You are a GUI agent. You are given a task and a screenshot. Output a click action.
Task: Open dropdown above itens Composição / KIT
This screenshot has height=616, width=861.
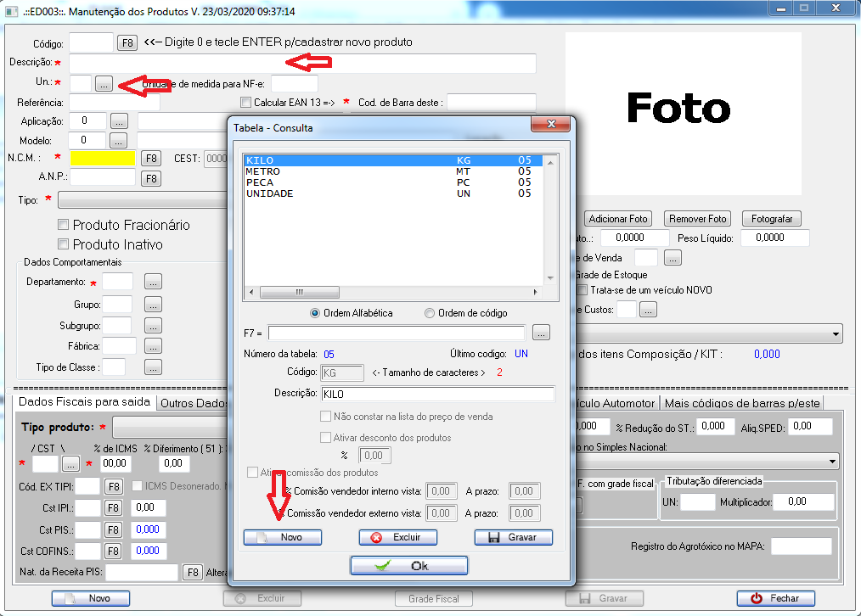coord(836,333)
